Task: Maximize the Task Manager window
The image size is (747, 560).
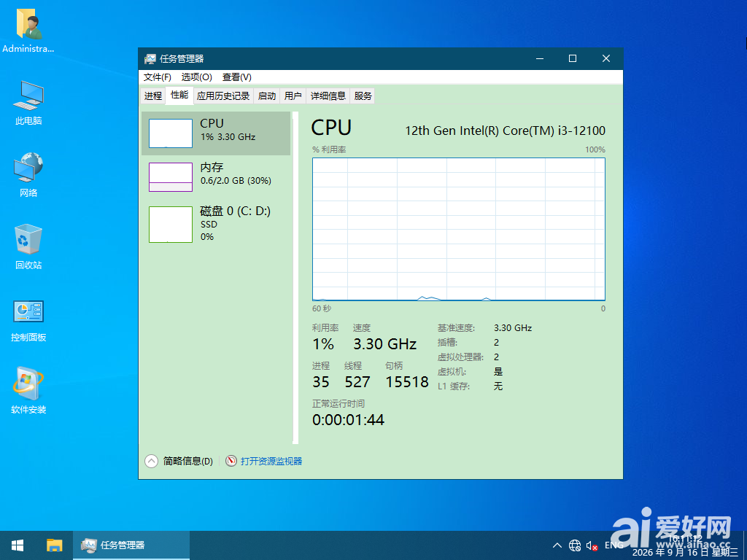Action: tap(573, 58)
